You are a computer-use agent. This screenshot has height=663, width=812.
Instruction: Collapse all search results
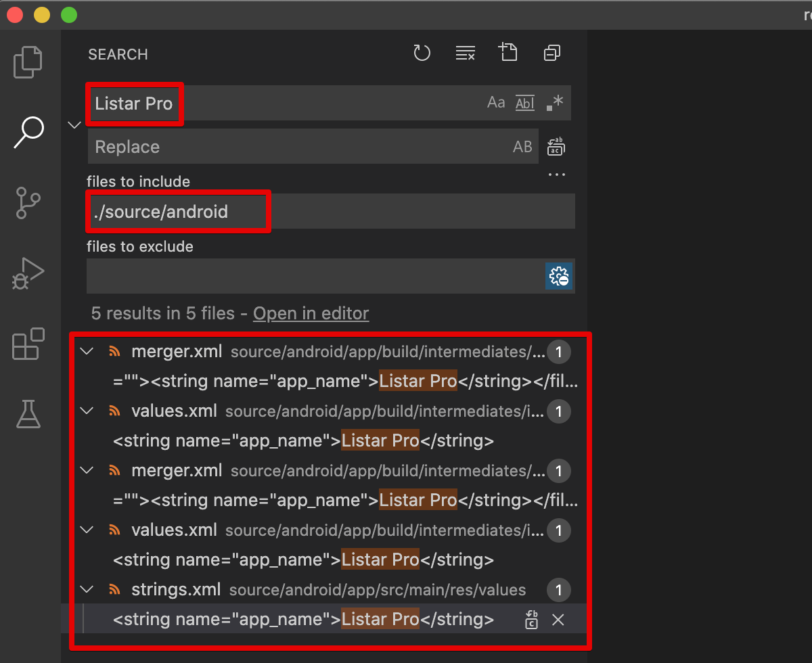552,53
